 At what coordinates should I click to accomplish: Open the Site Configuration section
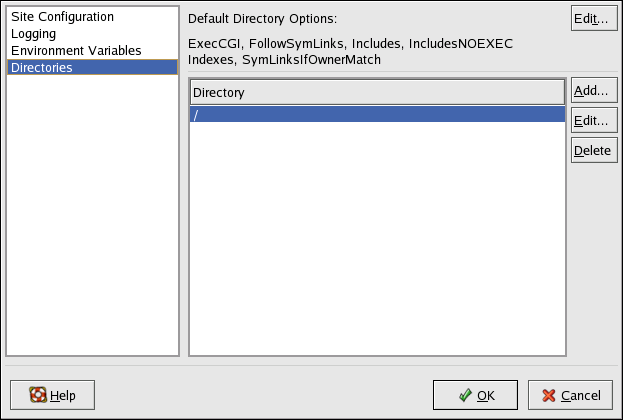point(62,17)
